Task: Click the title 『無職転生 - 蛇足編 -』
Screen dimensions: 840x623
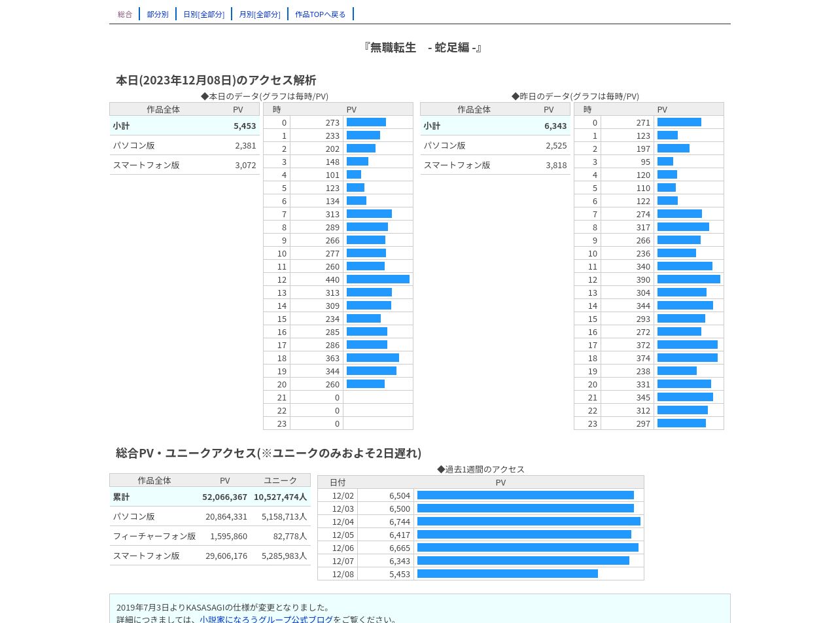Action: coord(423,47)
